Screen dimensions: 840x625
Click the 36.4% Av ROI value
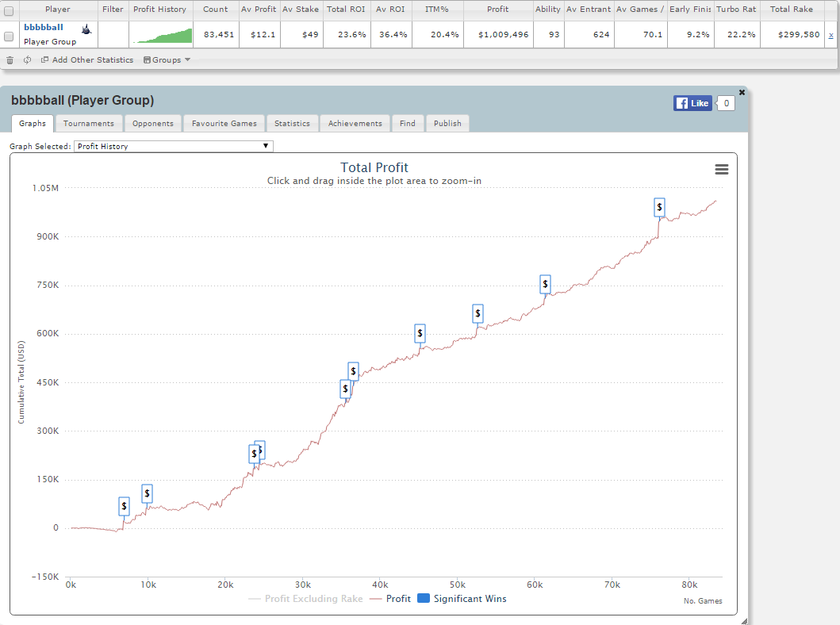[393, 35]
